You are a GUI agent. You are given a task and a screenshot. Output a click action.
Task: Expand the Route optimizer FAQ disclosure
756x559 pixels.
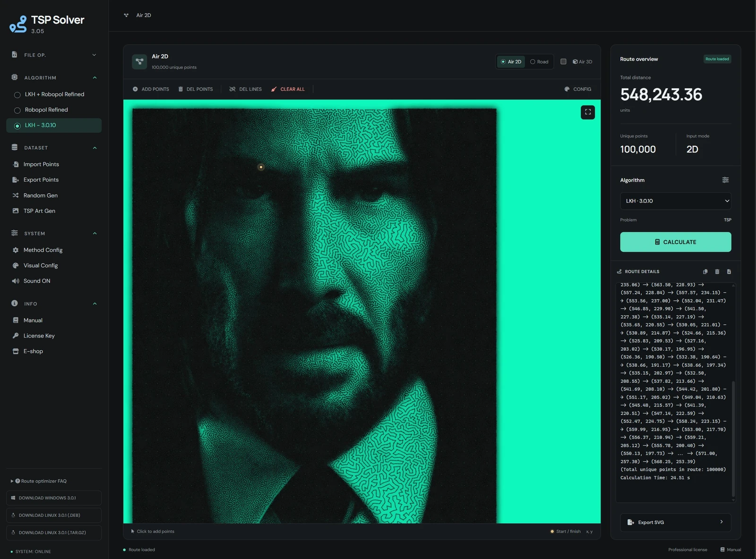pos(39,481)
